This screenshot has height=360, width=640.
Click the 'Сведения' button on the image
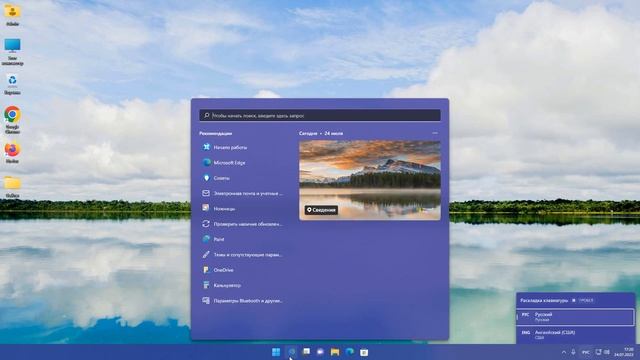pos(321,210)
